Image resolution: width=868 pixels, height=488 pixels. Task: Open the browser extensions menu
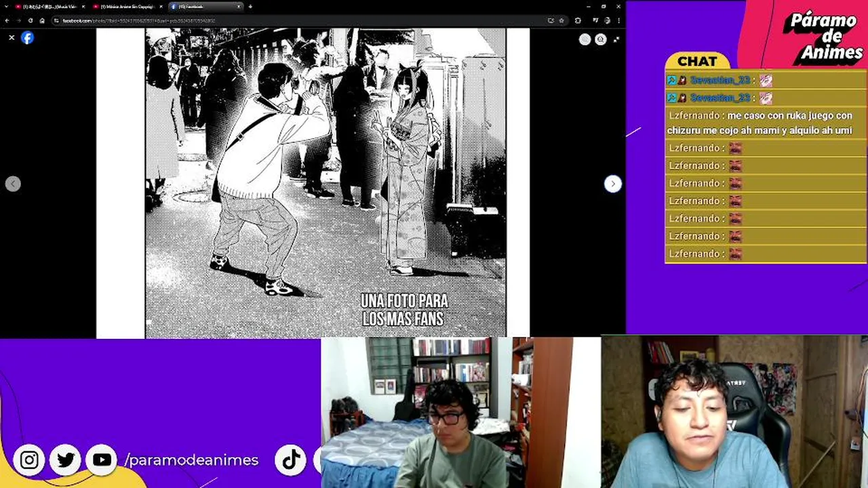tap(578, 20)
